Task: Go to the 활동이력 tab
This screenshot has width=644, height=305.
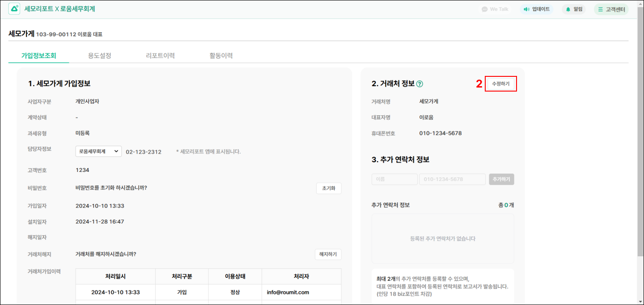Action: coord(221,56)
